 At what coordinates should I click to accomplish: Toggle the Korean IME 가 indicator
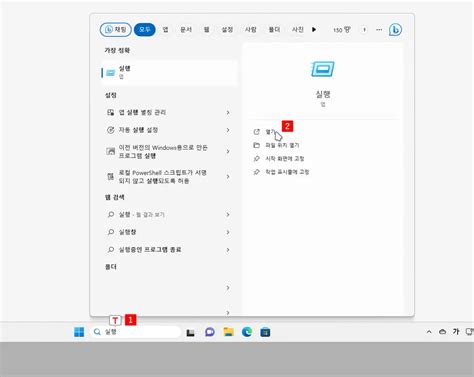[456, 332]
